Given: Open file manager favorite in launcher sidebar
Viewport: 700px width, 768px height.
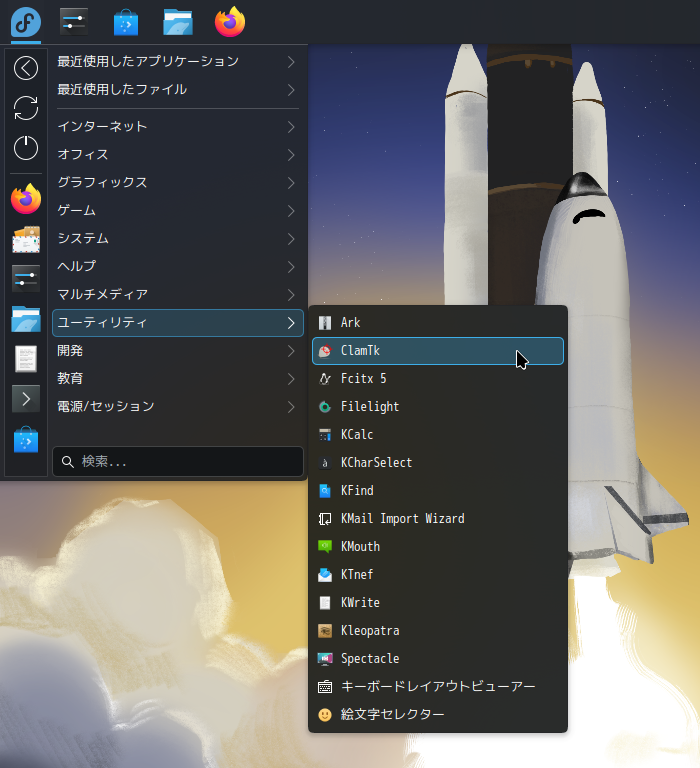Looking at the screenshot, I should tap(26, 319).
